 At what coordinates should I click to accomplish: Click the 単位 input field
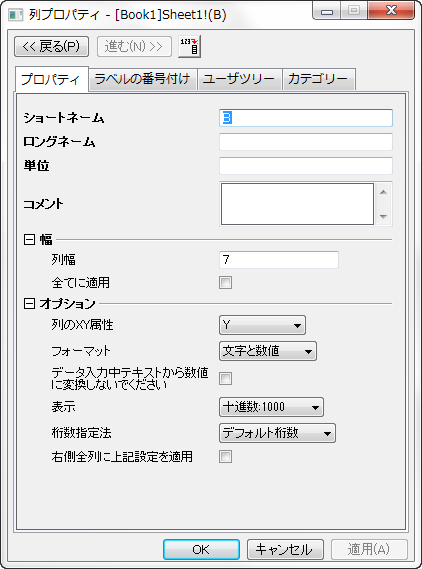(306, 166)
